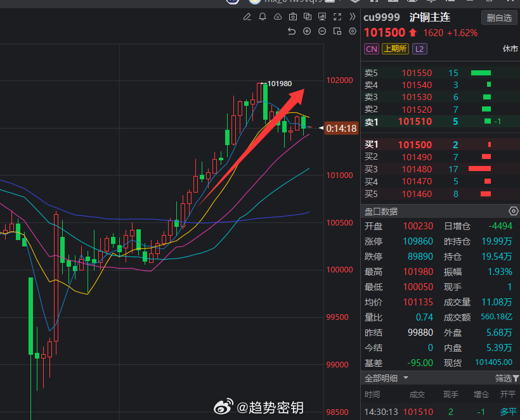Screen dimensions: 520x420
Task: Click the 基差 value -95.00
Action: 420,363
